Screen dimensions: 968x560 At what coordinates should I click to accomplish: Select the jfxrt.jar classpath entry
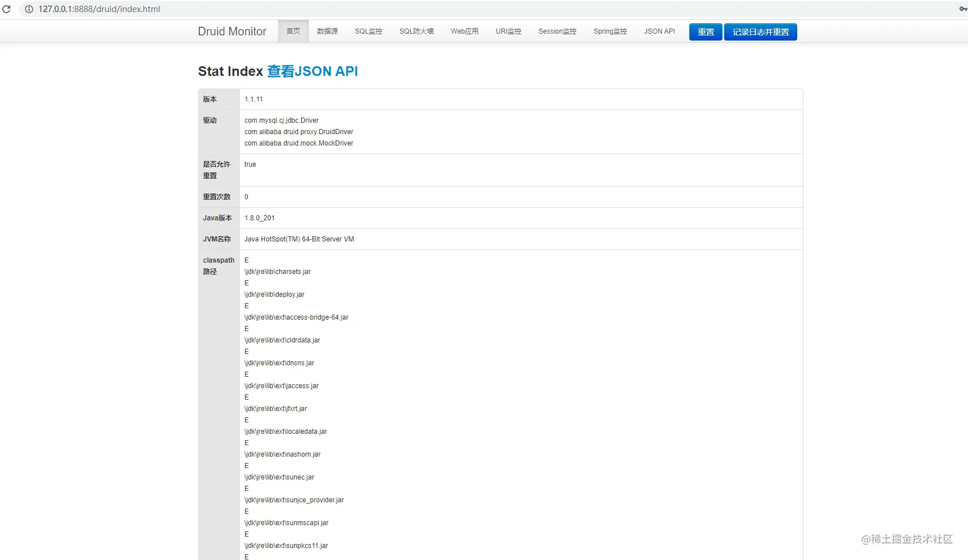(x=276, y=409)
